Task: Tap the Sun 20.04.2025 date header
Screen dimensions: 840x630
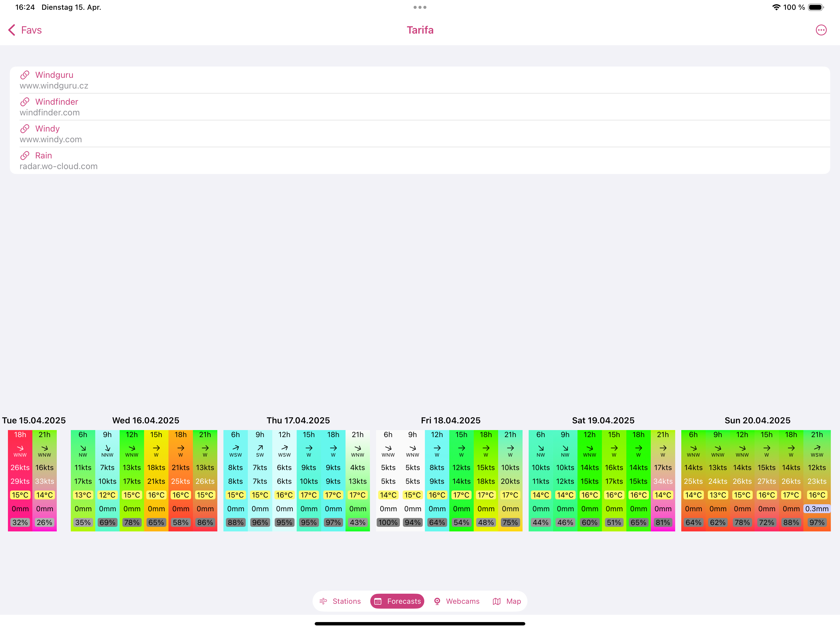Action: pos(757,420)
